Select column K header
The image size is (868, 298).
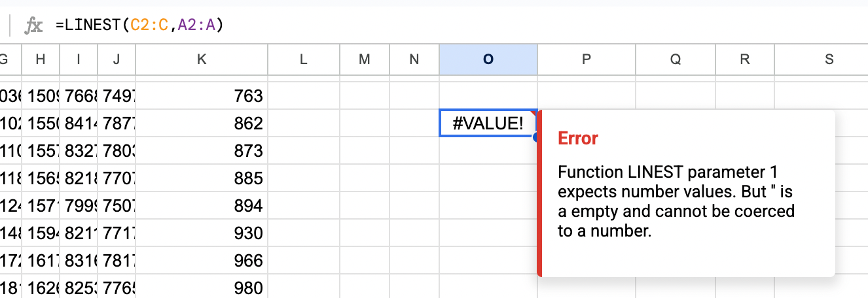pyautogui.click(x=201, y=59)
